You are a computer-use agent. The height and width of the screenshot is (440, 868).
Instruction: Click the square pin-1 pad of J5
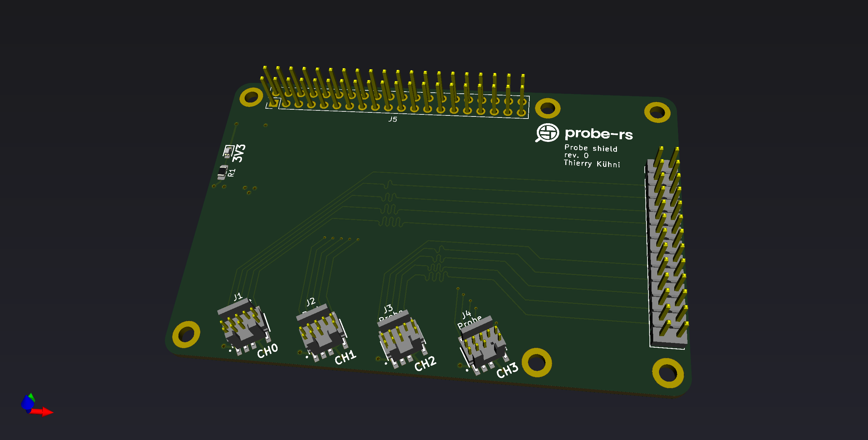pos(273,103)
